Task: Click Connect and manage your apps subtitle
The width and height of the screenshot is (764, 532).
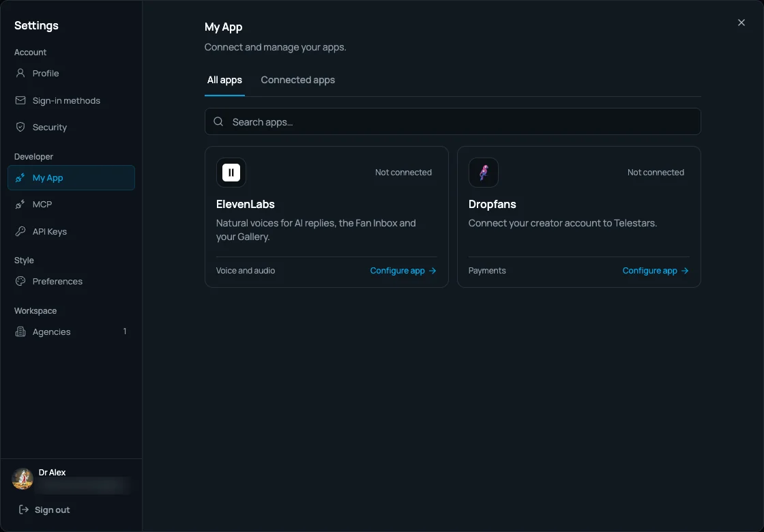Action: click(x=276, y=47)
